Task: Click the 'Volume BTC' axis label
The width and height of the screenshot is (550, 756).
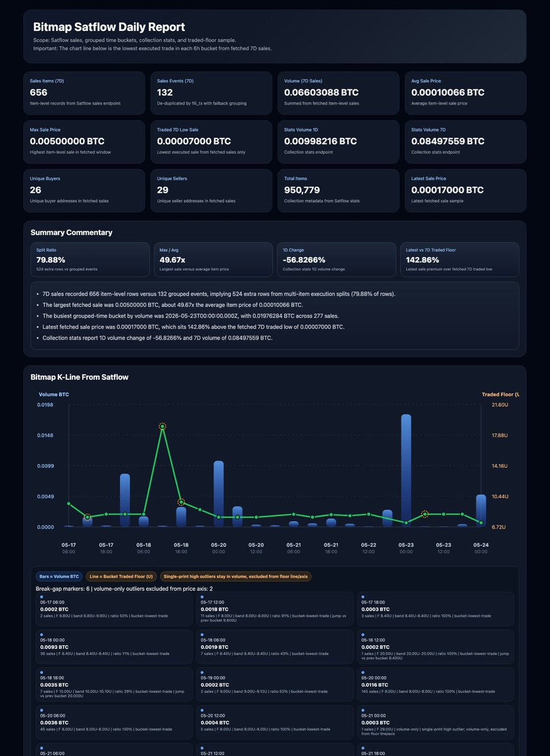Action: coord(54,394)
